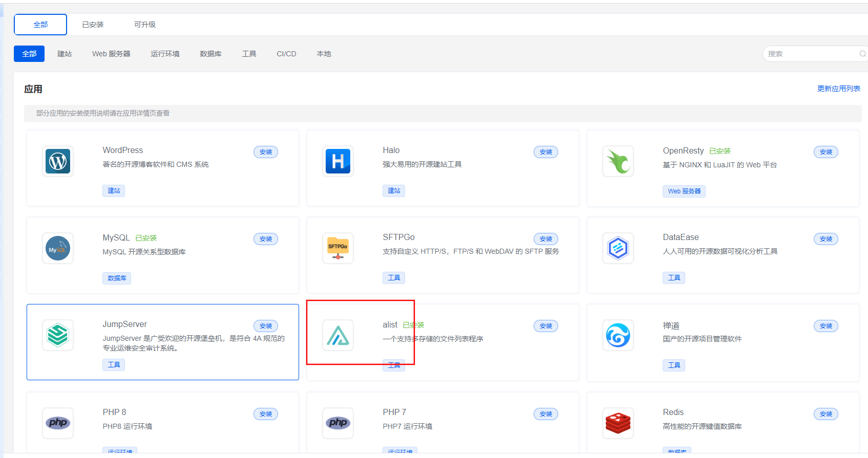Install Halo with its 安装 button

tap(546, 152)
